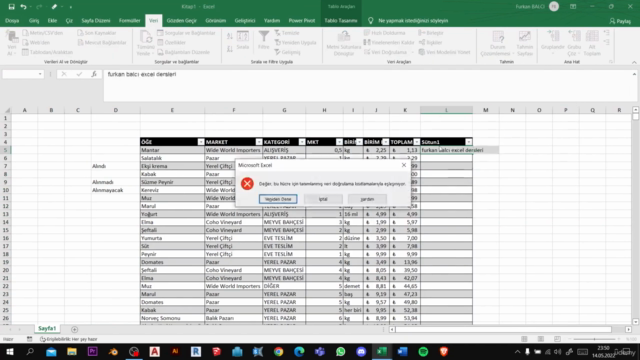Viewport: 640px width, 360px height.
Task: Open Google Chrome from the taskbar
Action: (278, 351)
